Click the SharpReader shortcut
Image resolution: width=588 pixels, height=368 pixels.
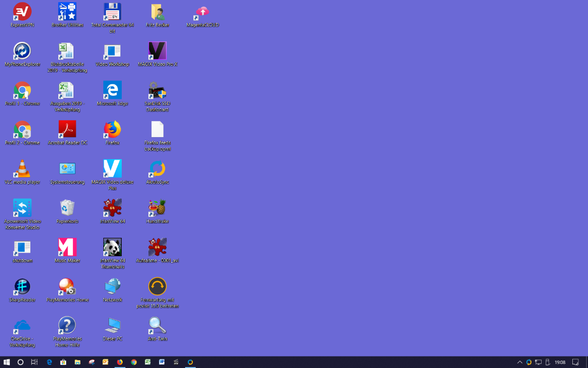point(22,287)
